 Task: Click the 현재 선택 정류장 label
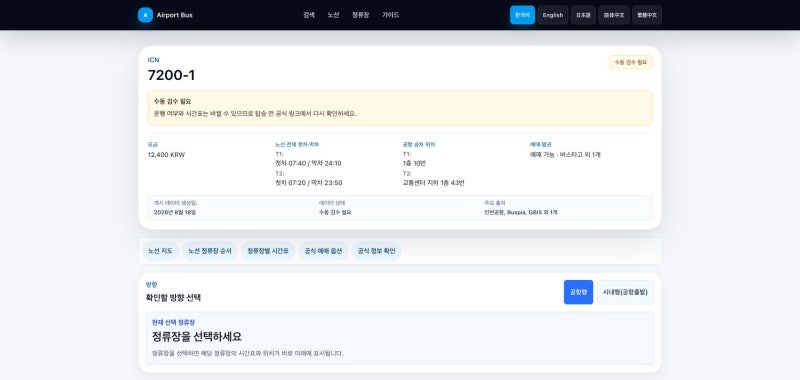point(173,322)
